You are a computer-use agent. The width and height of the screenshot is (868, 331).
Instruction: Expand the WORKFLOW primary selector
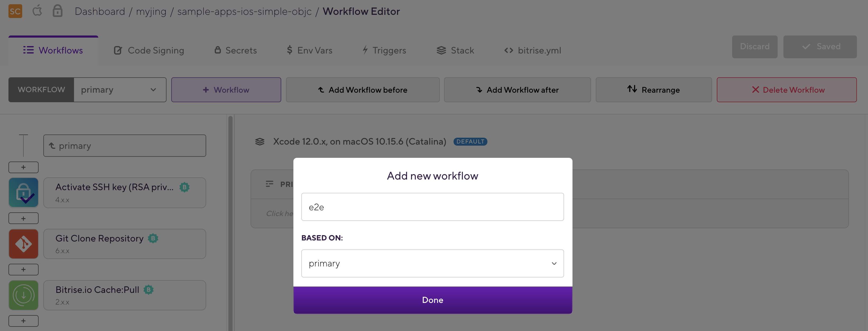pos(120,90)
